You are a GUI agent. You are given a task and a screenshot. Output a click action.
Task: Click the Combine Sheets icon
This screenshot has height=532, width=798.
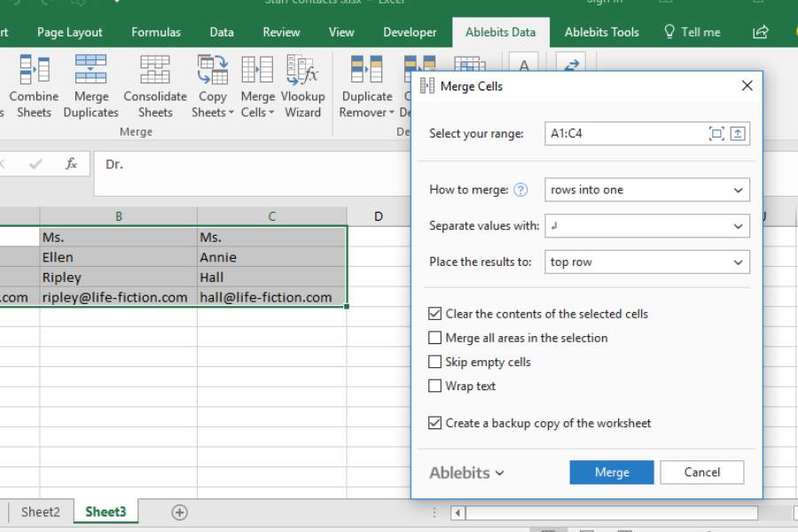pyautogui.click(x=35, y=70)
